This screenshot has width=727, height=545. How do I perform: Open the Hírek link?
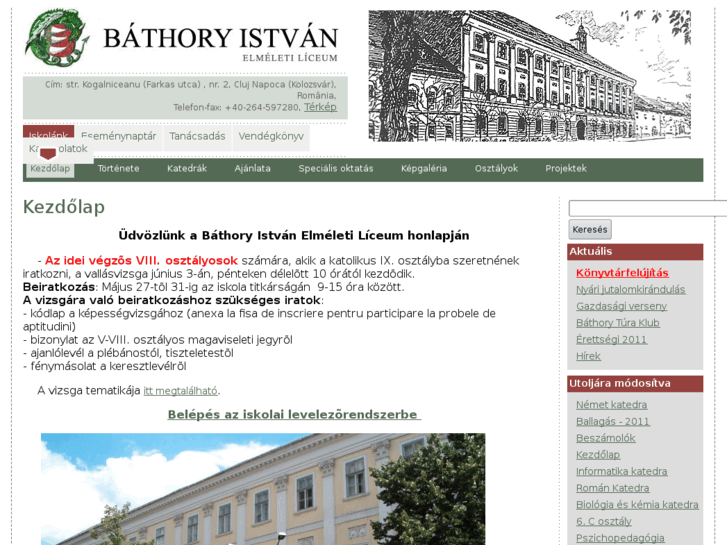click(x=588, y=356)
